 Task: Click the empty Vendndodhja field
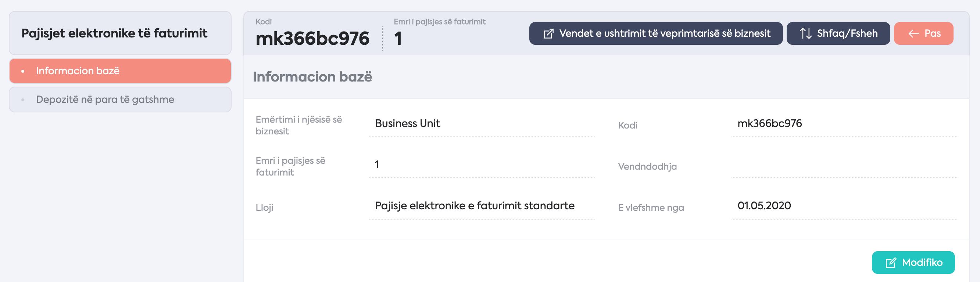tap(844, 164)
